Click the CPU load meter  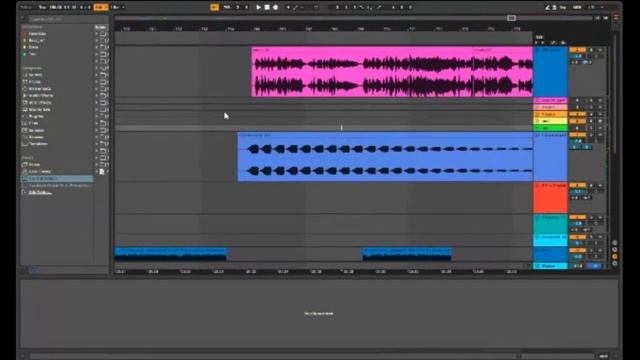pyautogui.click(x=592, y=7)
